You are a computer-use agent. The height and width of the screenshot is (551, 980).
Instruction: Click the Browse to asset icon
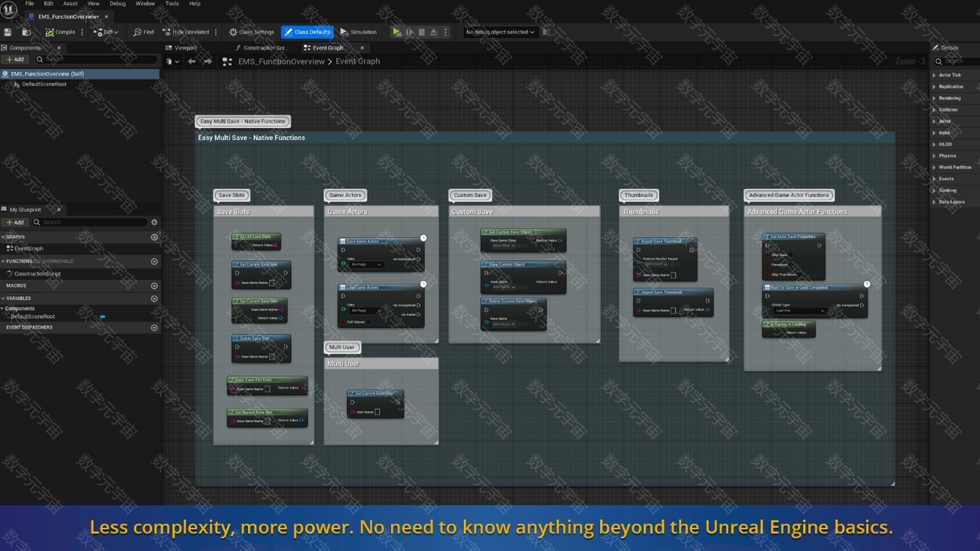[x=26, y=32]
